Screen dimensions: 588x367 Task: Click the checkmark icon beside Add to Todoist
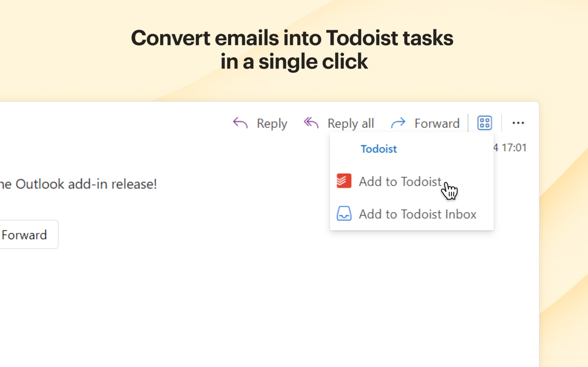click(344, 181)
